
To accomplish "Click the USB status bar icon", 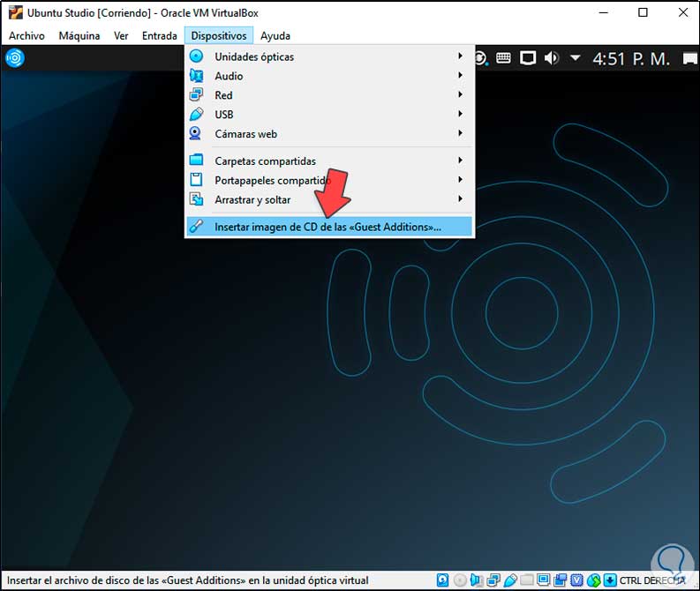I will [x=510, y=580].
